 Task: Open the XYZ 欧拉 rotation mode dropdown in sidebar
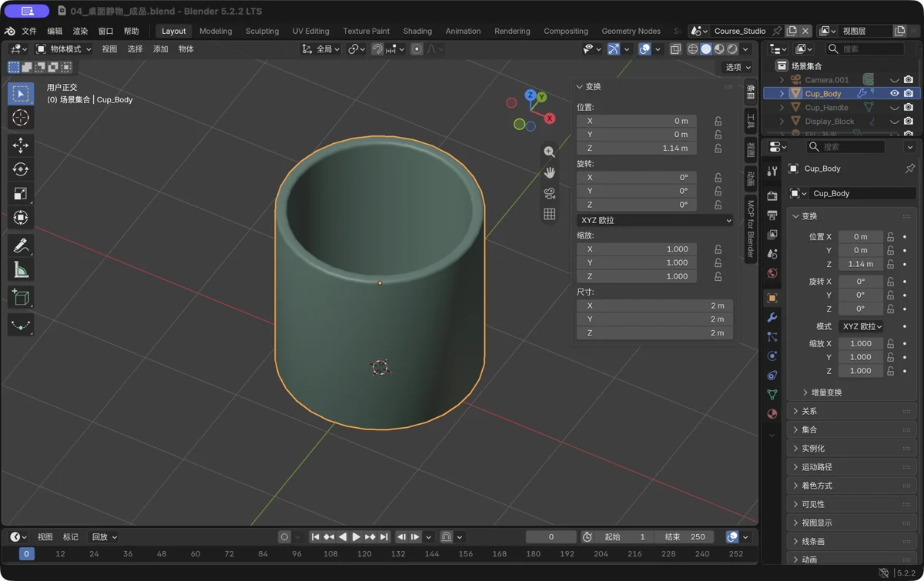click(655, 220)
